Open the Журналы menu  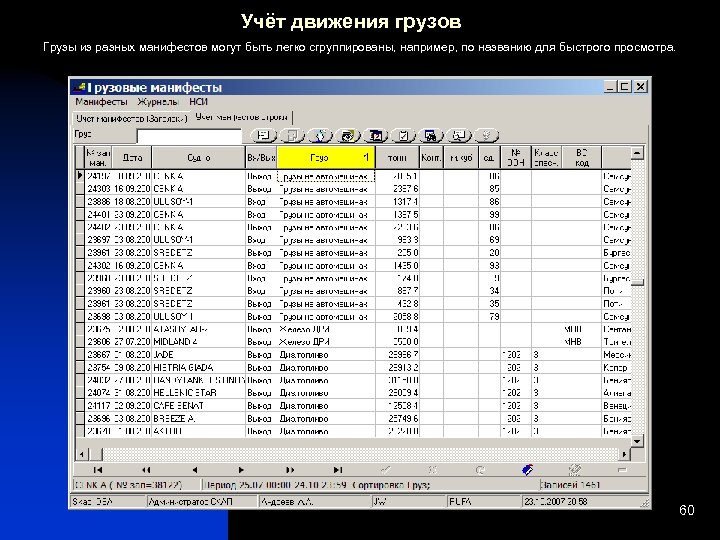[158, 102]
